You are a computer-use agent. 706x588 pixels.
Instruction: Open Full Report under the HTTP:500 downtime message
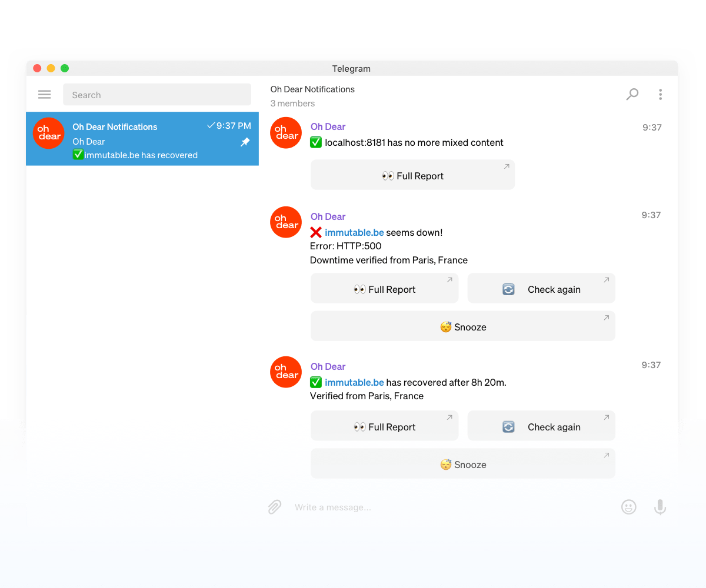click(x=384, y=288)
